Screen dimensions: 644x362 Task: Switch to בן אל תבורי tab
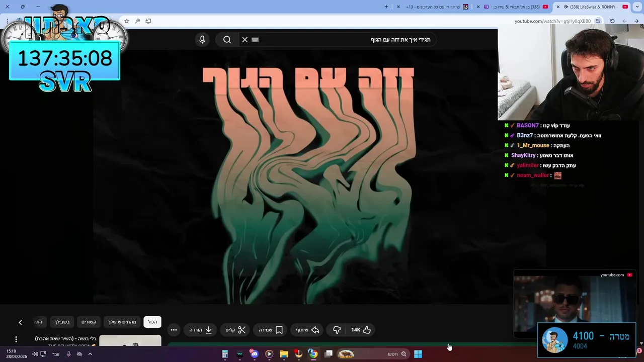tap(513, 7)
